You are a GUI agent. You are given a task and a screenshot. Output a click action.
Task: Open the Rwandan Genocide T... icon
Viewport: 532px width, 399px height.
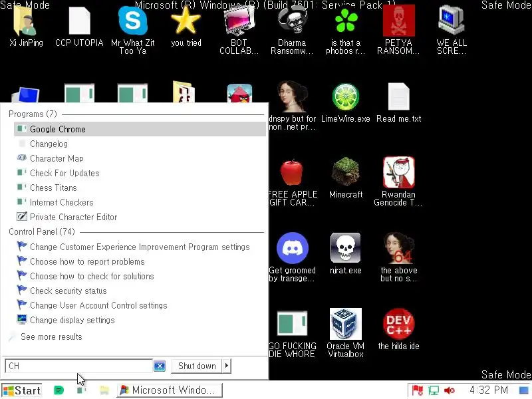(x=398, y=172)
